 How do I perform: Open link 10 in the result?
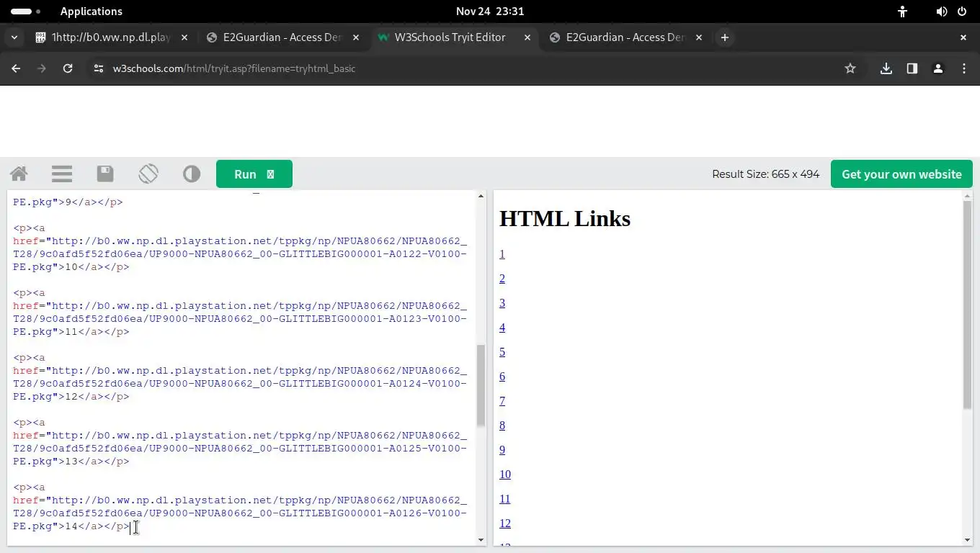point(505,475)
